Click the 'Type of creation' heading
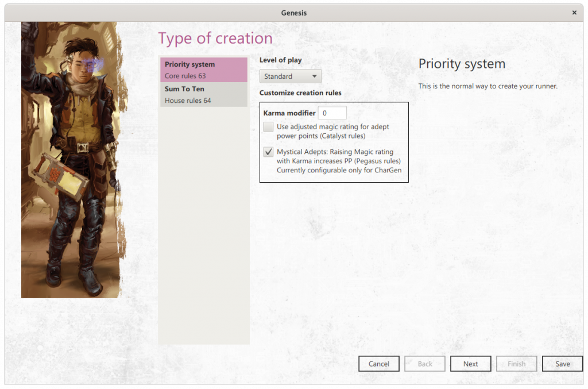This screenshot has height=389, width=588. (215, 38)
